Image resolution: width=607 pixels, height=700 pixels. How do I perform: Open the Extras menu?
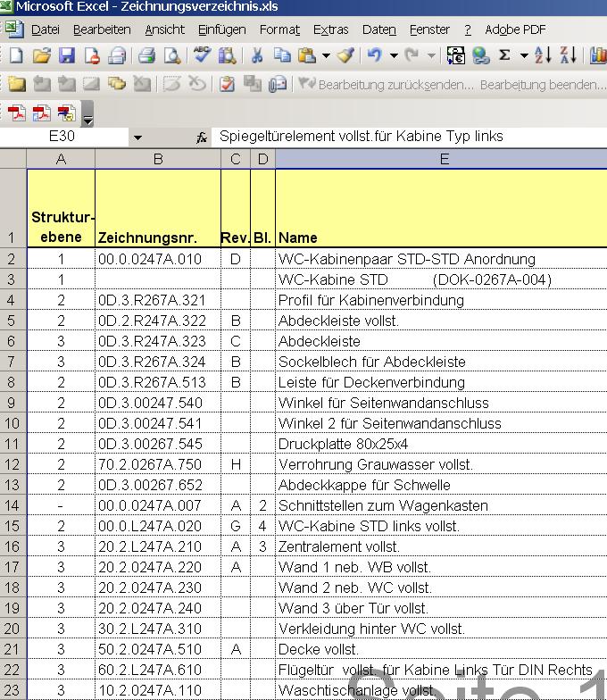point(330,29)
